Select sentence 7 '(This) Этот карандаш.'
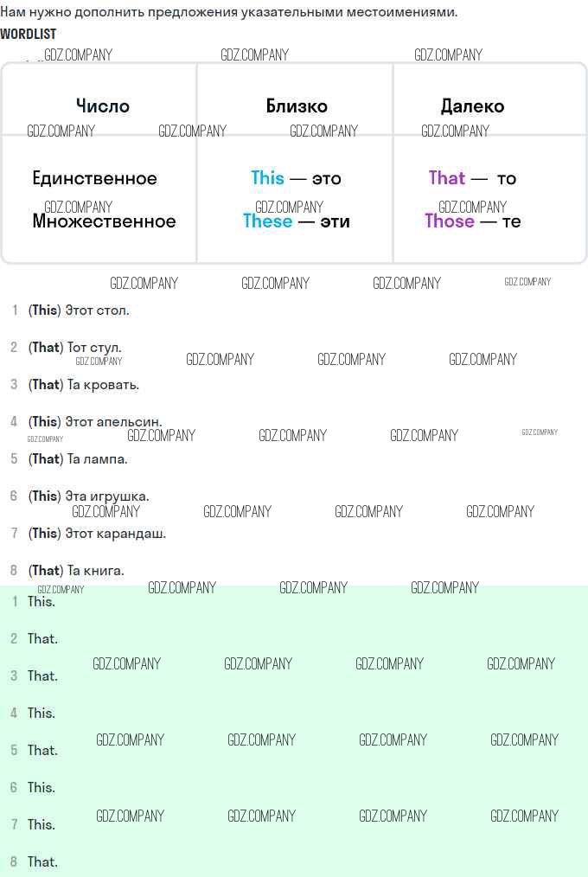This screenshot has width=588, height=877. click(97, 534)
